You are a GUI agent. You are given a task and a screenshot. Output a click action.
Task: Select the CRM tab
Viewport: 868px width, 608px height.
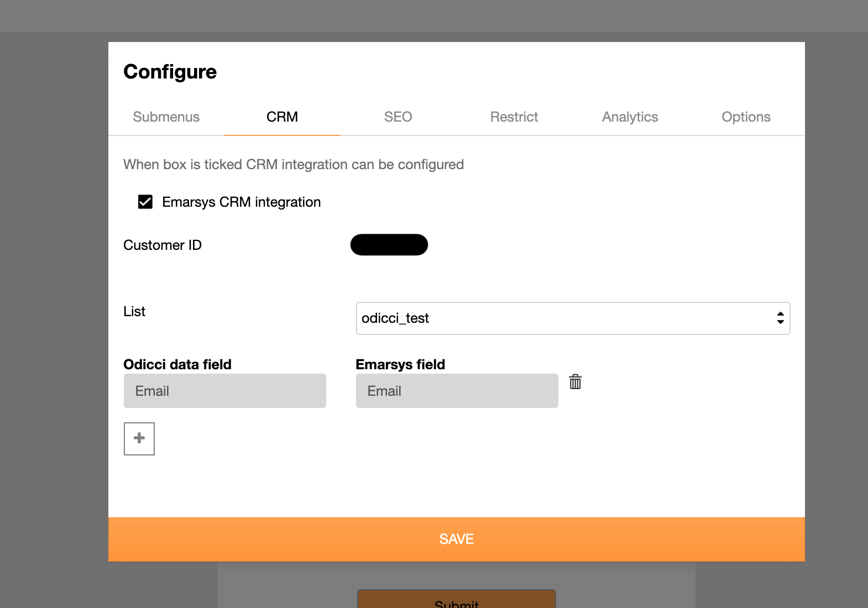282,117
